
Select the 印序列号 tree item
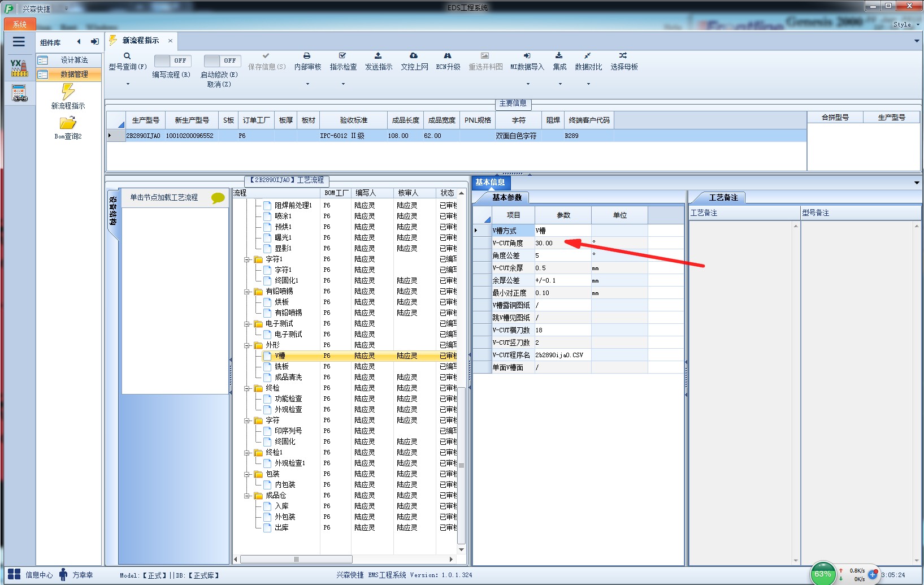pyautogui.click(x=288, y=431)
